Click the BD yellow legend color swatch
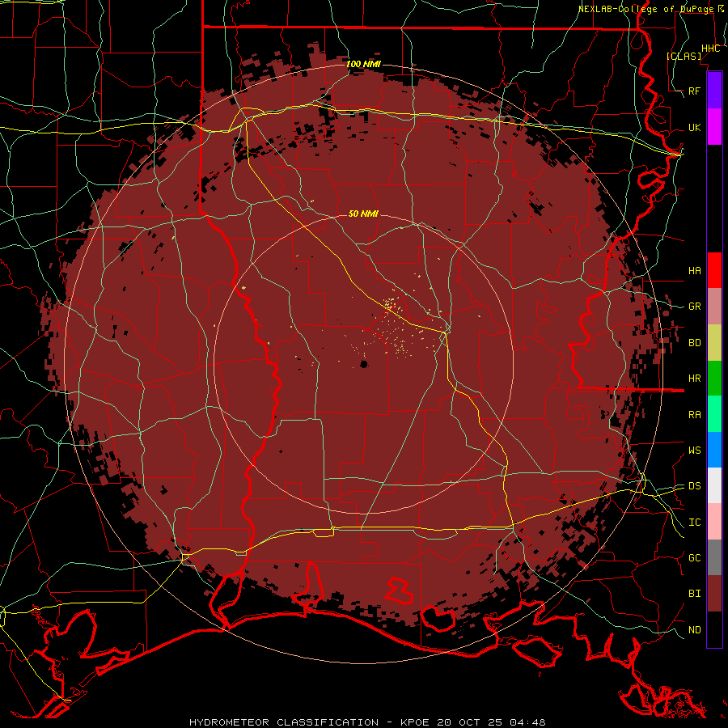Viewport: 728px width, 728px height. (714, 343)
